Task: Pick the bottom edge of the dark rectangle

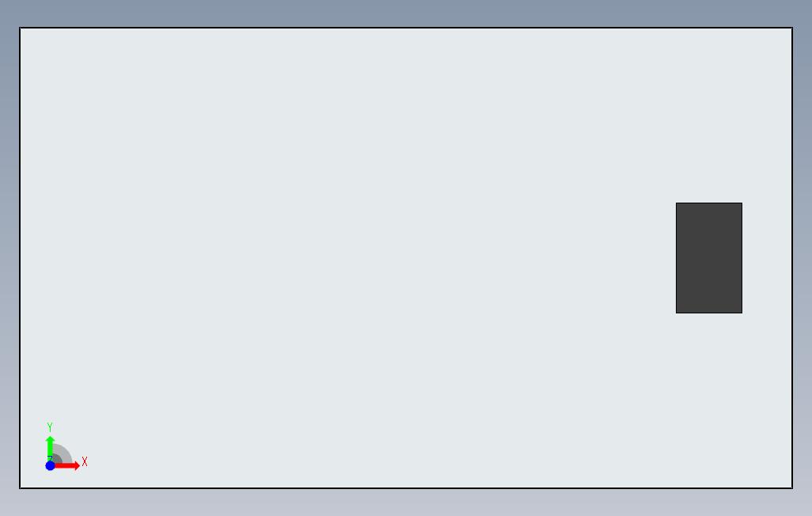Action: [x=709, y=313]
